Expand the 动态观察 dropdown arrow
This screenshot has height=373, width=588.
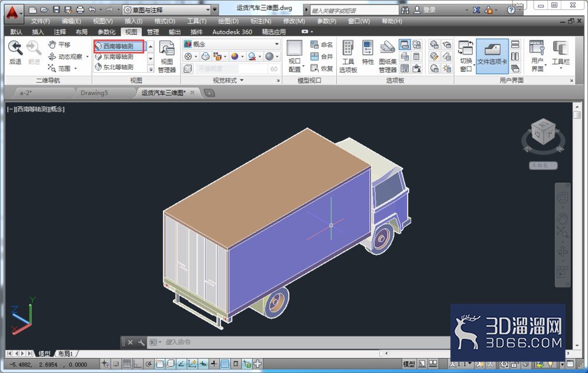click(x=88, y=56)
